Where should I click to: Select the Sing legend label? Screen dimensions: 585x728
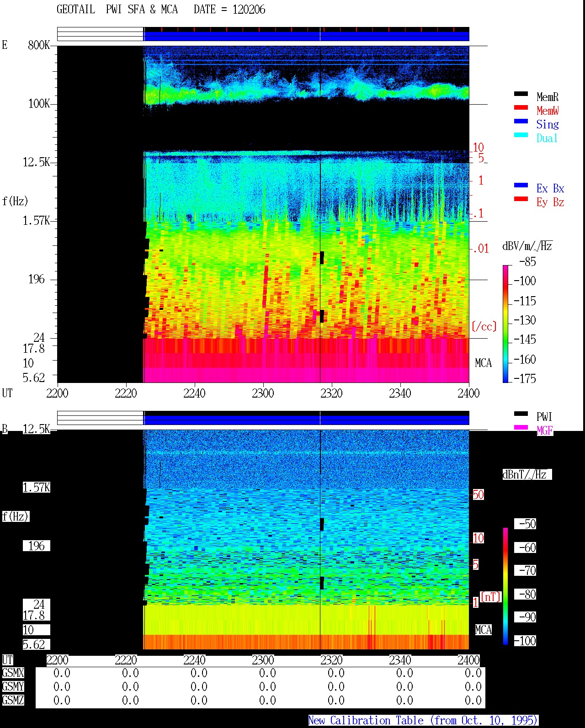point(548,124)
